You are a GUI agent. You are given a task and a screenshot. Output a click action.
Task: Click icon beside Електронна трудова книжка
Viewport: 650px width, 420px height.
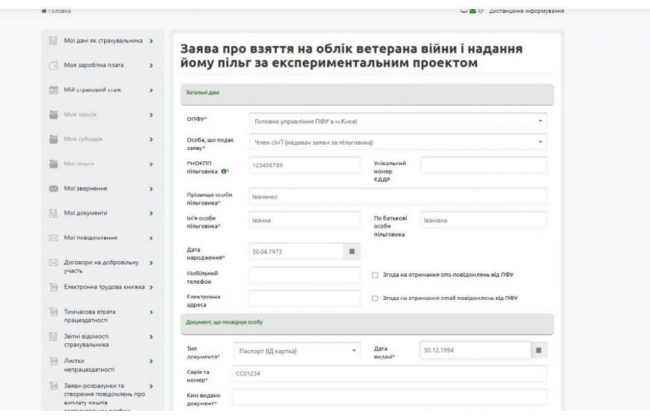[53, 287]
